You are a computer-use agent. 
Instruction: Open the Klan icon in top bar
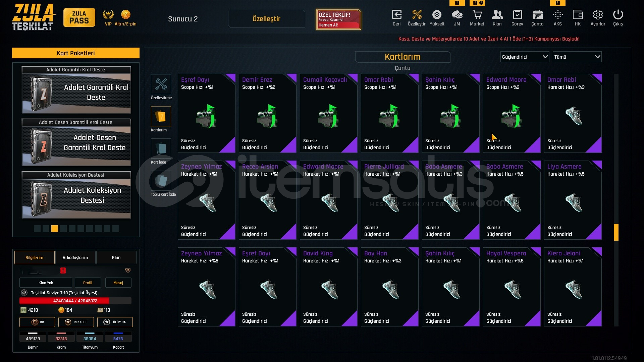point(497,15)
